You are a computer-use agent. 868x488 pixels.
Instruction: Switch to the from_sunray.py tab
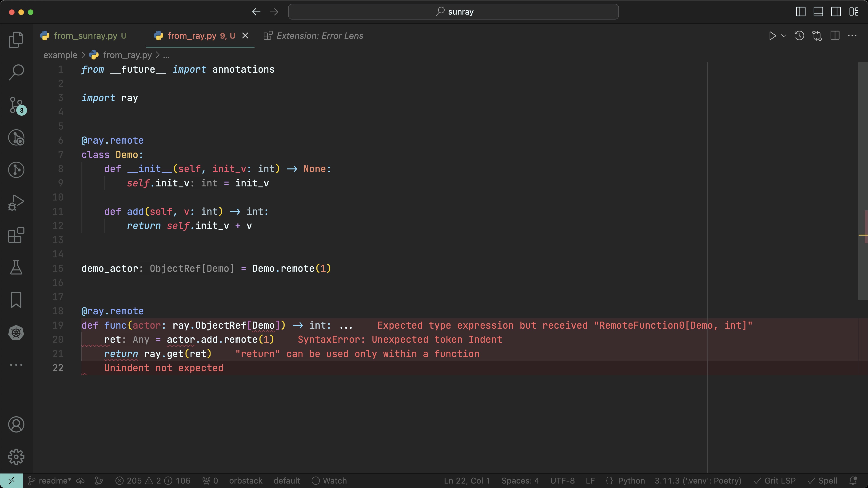(86, 36)
